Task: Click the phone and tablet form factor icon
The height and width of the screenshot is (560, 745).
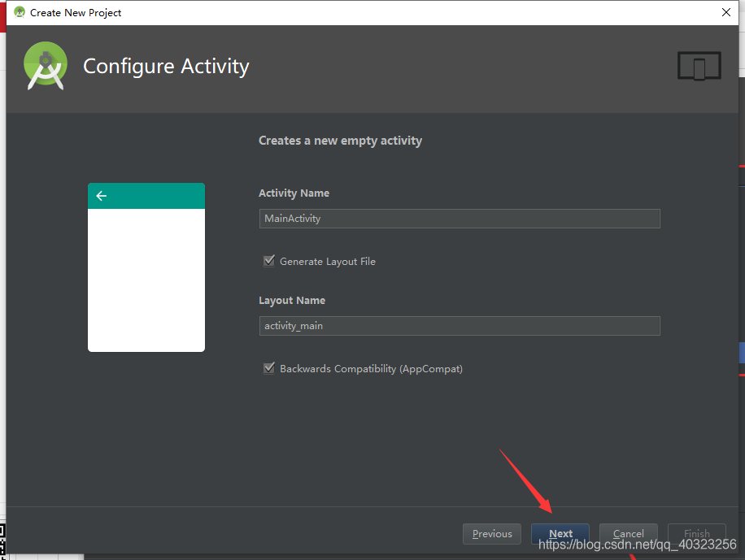Action: 699,66
